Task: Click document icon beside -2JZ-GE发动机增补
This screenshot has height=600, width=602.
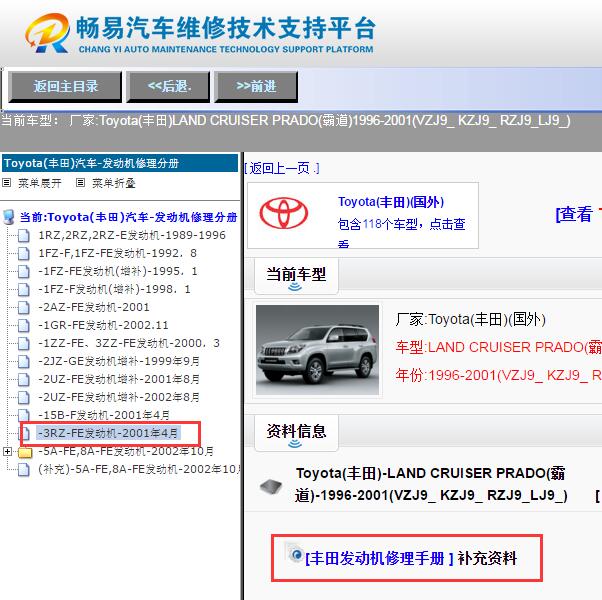Action: (24, 361)
